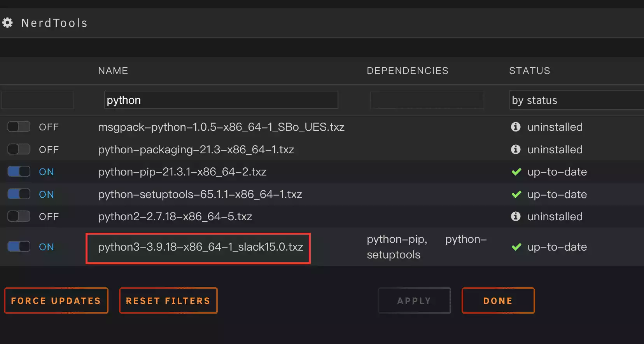Switch off python-setuptools toggle

point(19,194)
